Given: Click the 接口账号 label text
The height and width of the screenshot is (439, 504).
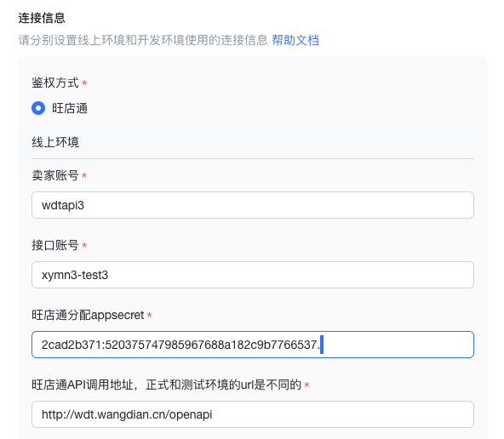Looking at the screenshot, I should (55, 245).
